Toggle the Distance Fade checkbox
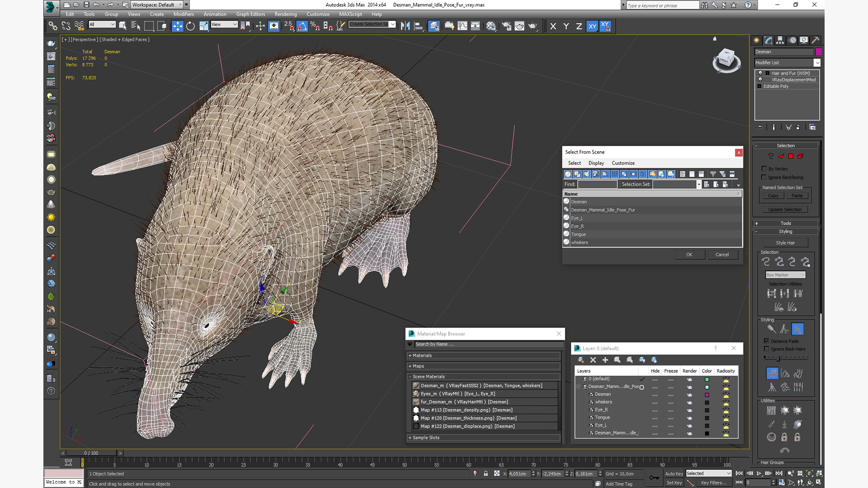Viewport: 868px width, 488px height. [x=766, y=341]
